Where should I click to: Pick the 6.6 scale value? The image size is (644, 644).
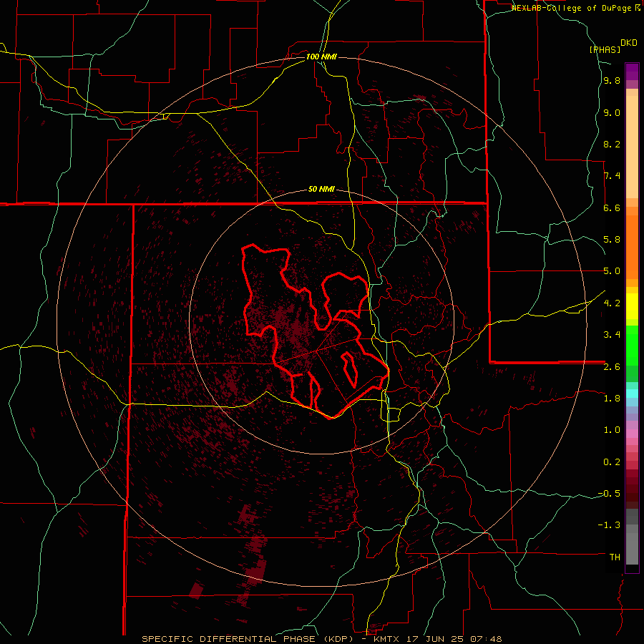[612, 208]
